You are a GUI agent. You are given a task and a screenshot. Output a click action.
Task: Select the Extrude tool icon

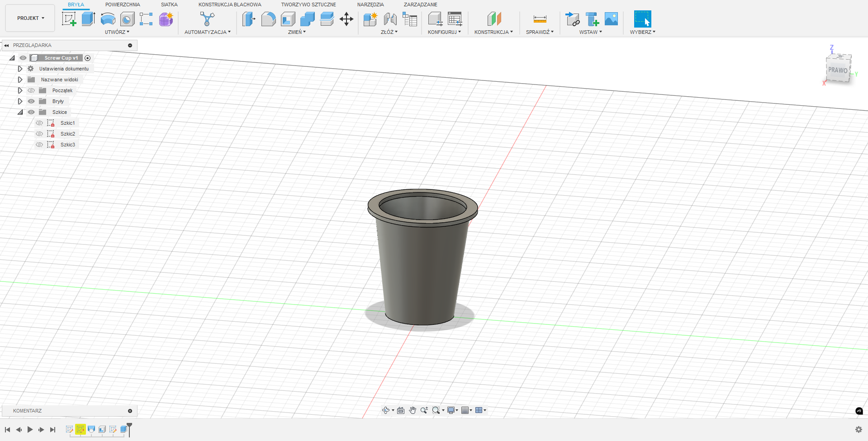pos(88,19)
